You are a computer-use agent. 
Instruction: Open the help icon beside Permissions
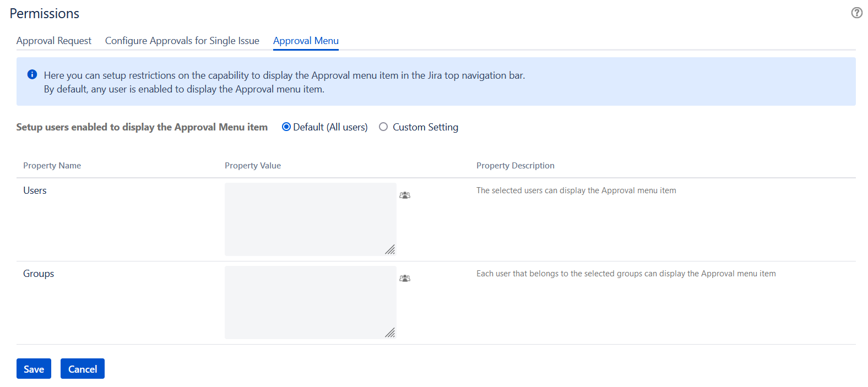856,13
